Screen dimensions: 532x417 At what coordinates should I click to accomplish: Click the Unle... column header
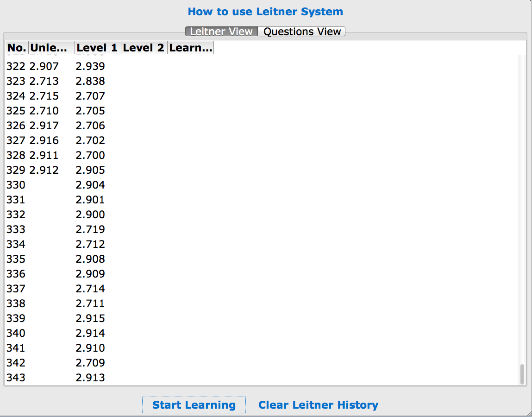point(52,48)
